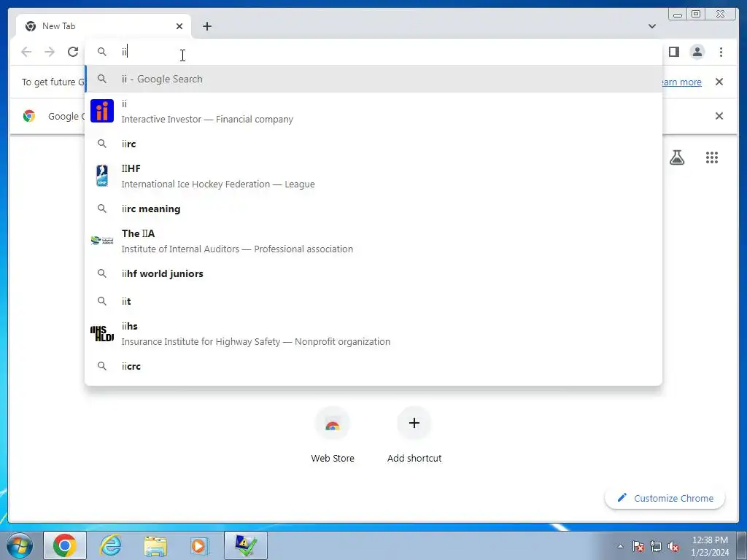Screen dimensions: 747x560
Task: Click Chrome icon in the taskbar
Action: (65, 545)
